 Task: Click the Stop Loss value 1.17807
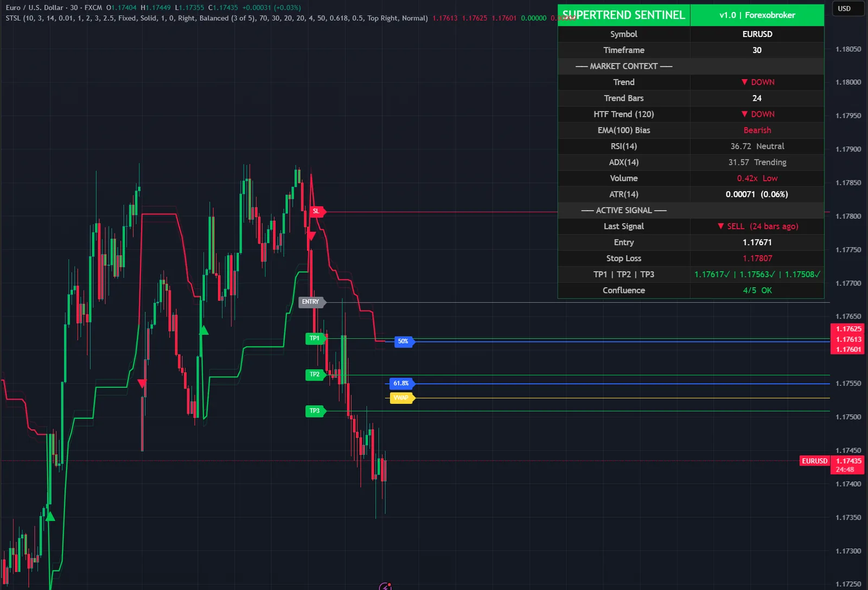click(757, 259)
